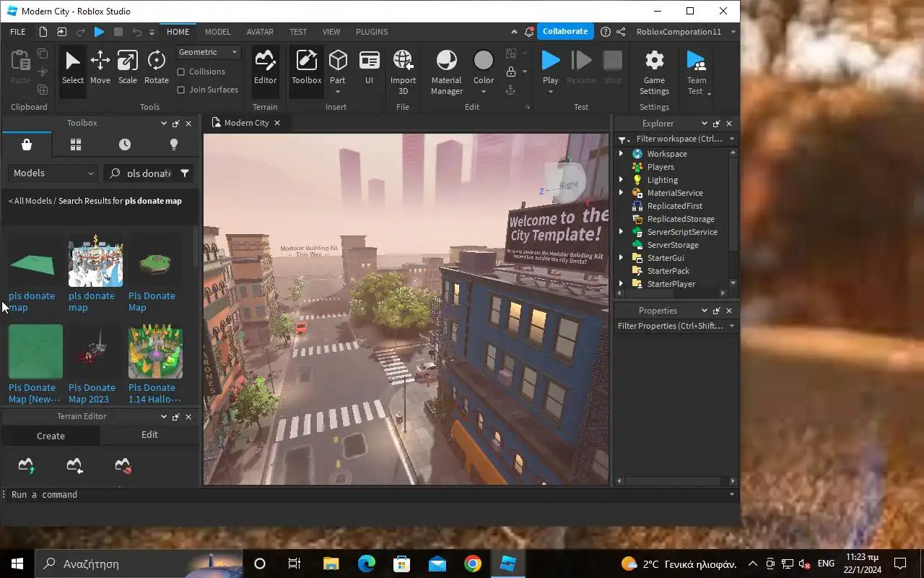The height and width of the screenshot is (578, 924).
Task: Open the UI insert tool
Action: click(369, 68)
